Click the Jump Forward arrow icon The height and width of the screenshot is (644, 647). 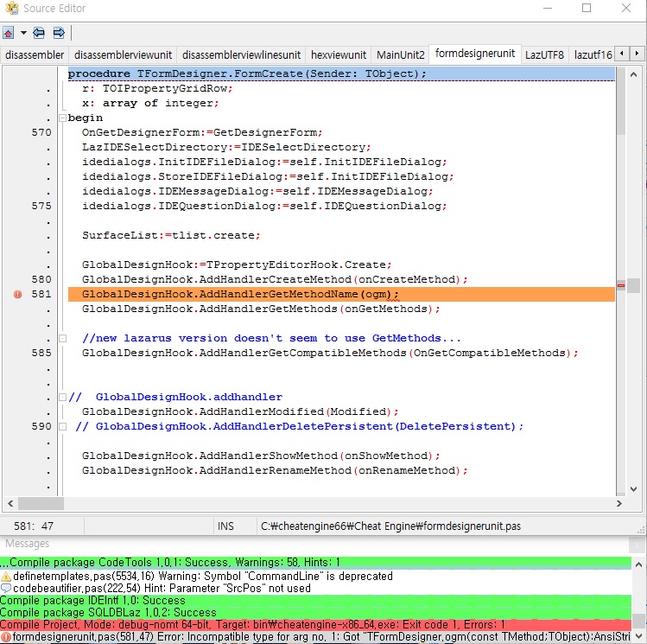59,33
